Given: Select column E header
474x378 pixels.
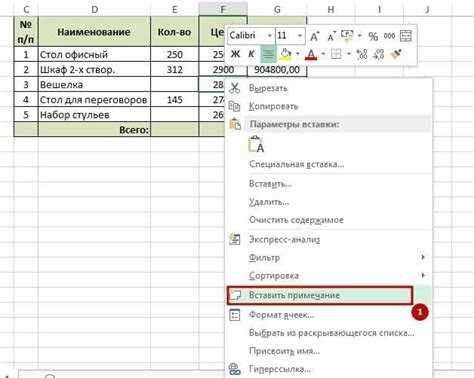Looking at the screenshot, I should click(174, 9).
